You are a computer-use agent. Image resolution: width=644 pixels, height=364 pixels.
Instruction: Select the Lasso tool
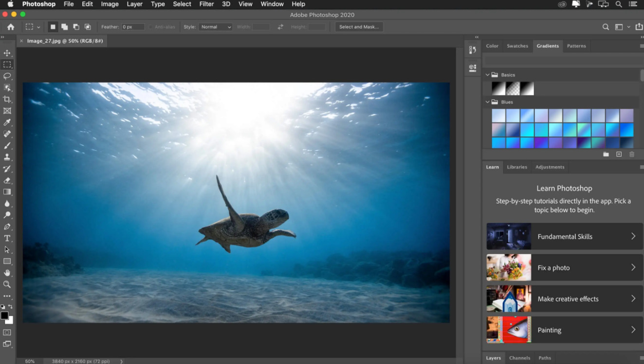(x=7, y=76)
